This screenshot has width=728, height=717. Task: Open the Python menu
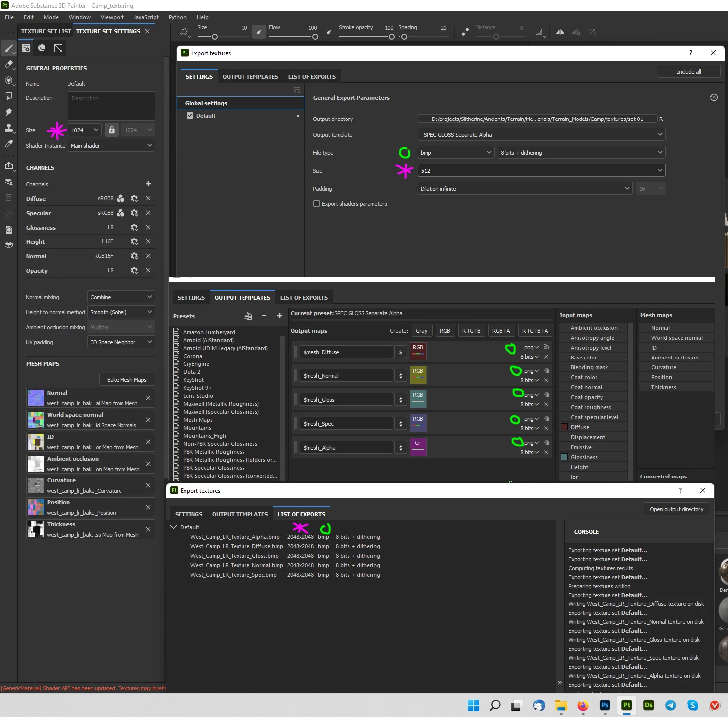click(x=178, y=17)
